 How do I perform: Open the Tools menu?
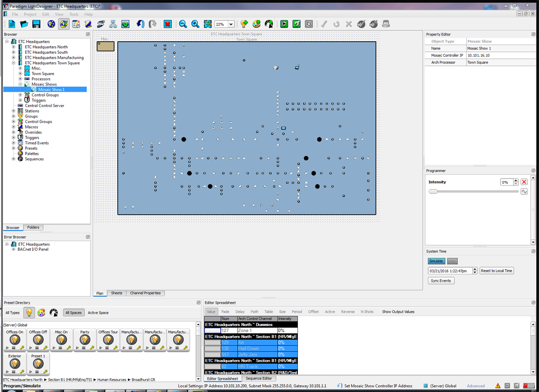(x=74, y=14)
